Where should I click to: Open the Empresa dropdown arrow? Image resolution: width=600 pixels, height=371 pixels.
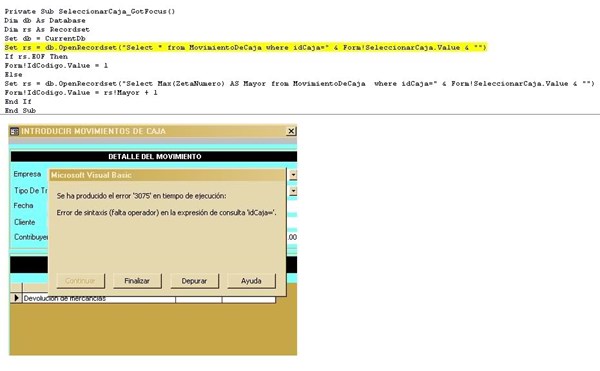click(293, 174)
